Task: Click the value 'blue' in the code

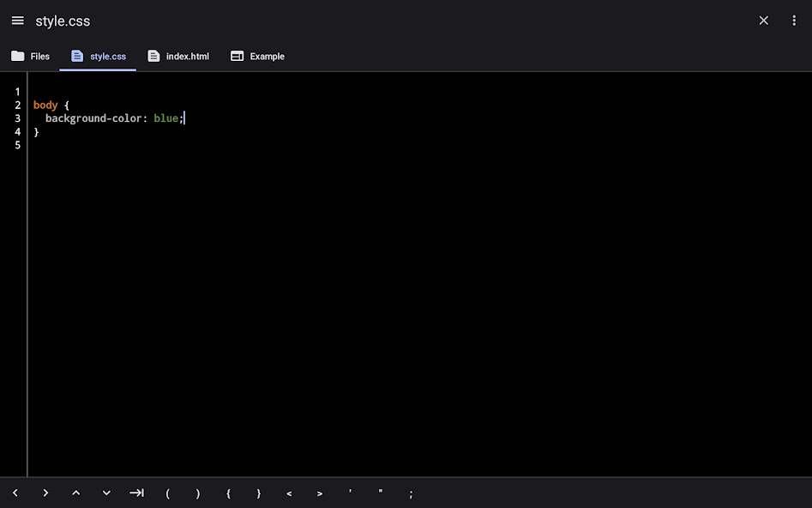Action: 165,118
